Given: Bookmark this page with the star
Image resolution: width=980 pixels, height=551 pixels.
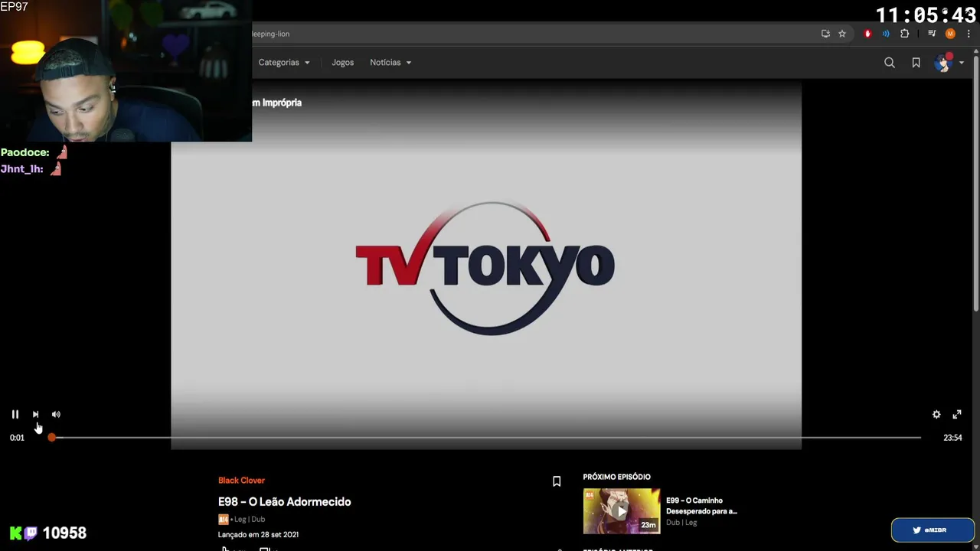Looking at the screenshot, I should [x=842, y=34].
